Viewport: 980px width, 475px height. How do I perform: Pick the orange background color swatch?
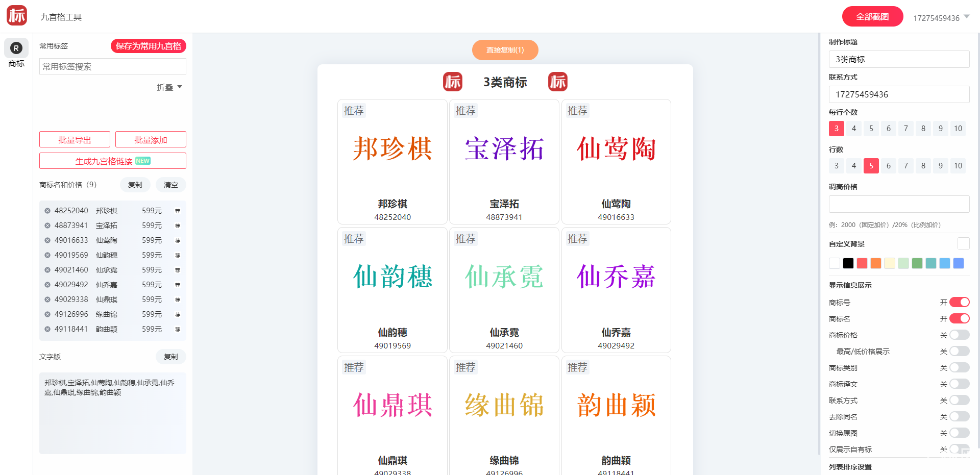[x=876, y=263]
